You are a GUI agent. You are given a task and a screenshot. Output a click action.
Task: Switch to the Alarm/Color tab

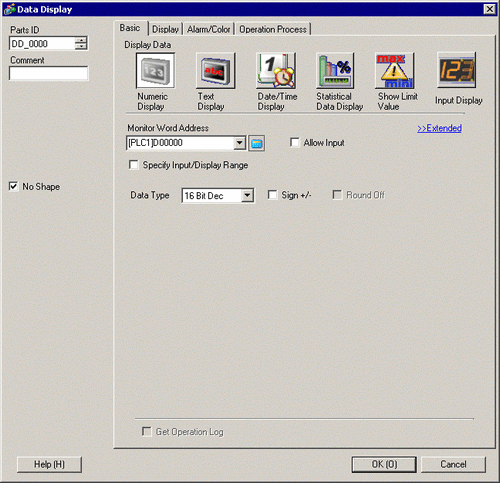click(209, 29)
